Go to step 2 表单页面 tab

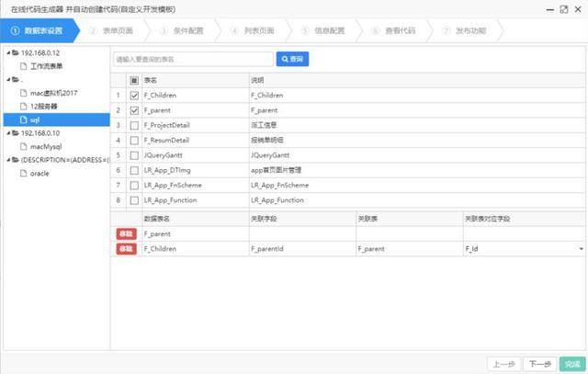112,30
